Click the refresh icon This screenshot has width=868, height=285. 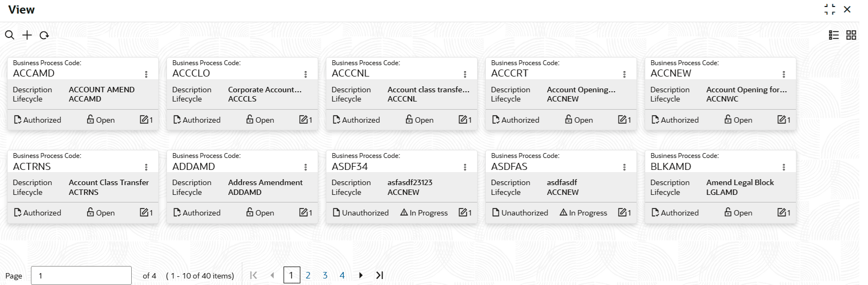(44, 35)
